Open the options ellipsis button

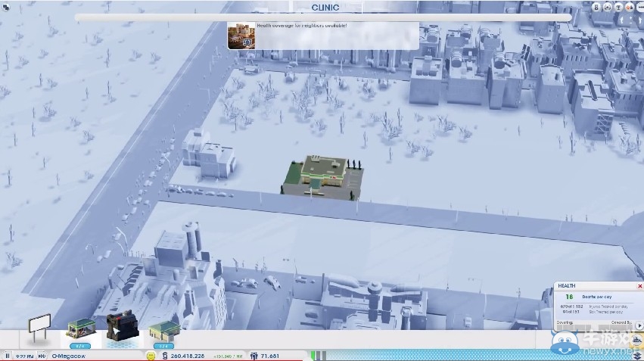[640, 8]
